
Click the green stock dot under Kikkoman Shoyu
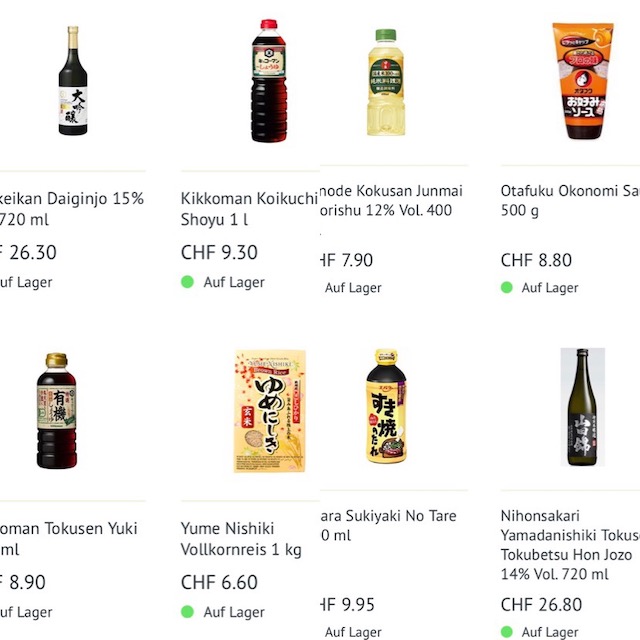tap(187, 282)
